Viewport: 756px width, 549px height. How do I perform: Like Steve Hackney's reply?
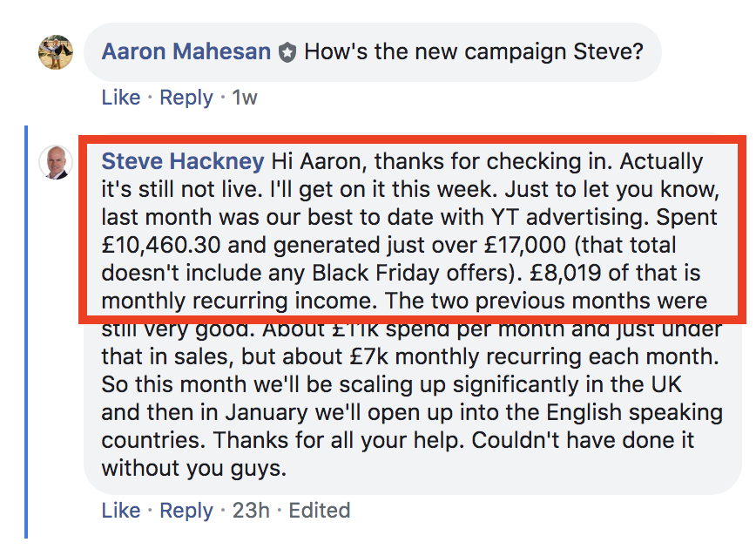[121, 511]
